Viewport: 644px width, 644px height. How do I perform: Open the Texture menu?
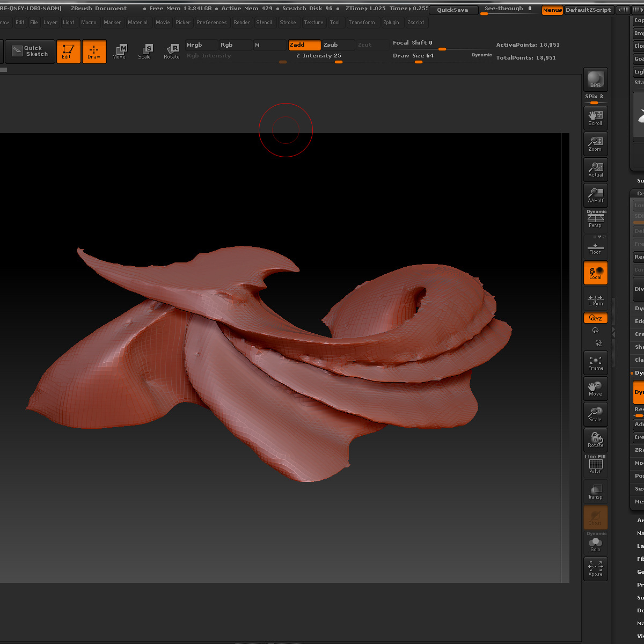coord(313,23)
